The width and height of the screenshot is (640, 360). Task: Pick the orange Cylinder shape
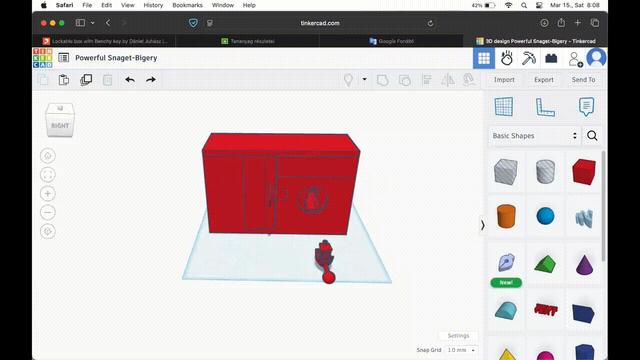tap(506, 216)
